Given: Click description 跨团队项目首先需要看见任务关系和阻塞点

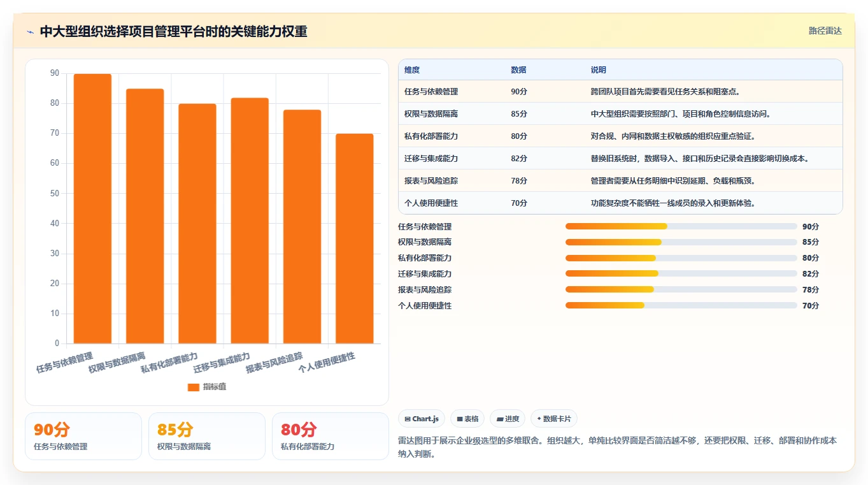Looking at the screenshot, I should 665,92.
